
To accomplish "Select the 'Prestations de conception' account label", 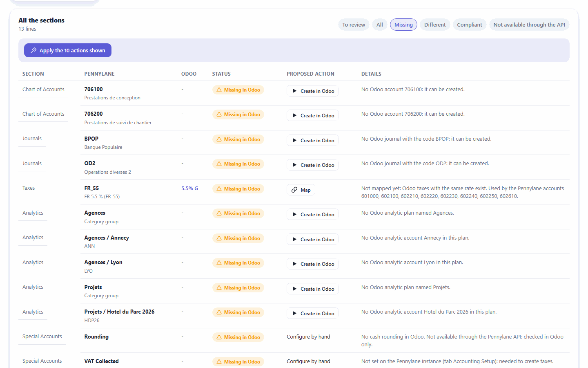I will (112, 98).
